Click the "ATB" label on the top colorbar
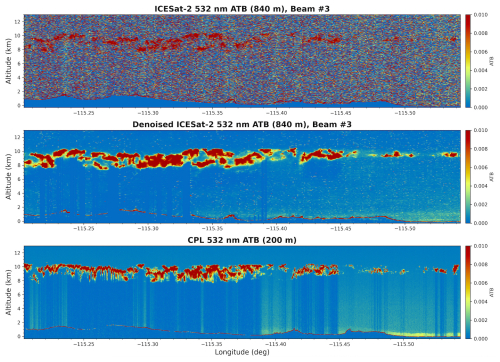500x362 pixels. pyautogui.click(x=491, y=61)
